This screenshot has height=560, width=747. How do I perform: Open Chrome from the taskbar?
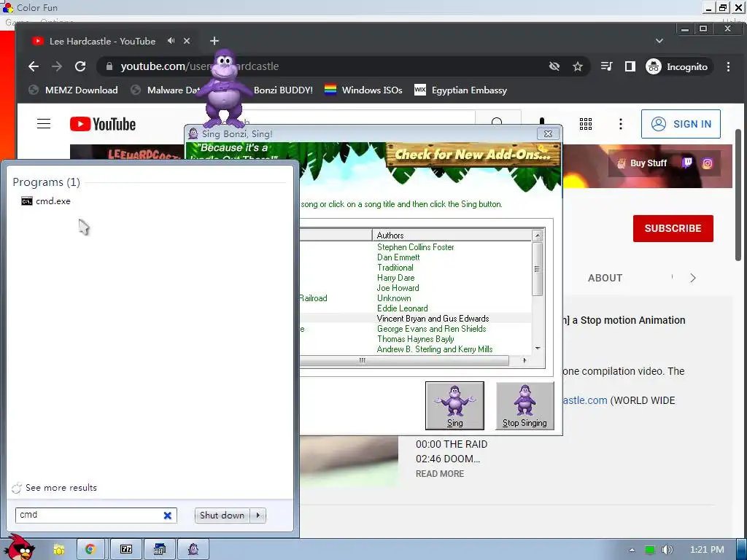pyautogui.click(x=90, y=550)
